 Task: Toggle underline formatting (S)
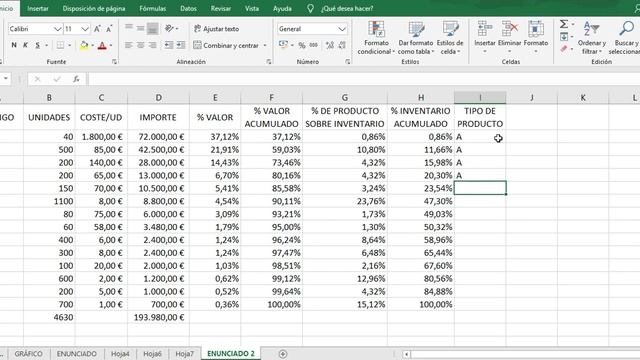coord(38,45)
